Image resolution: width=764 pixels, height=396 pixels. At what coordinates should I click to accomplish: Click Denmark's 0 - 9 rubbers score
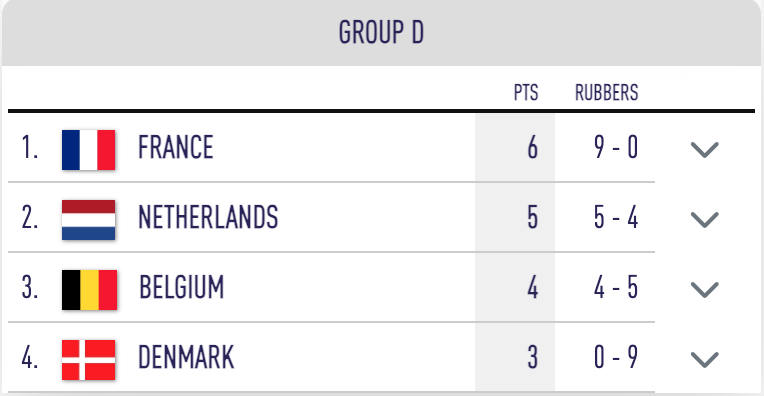[x=616, y=358]
